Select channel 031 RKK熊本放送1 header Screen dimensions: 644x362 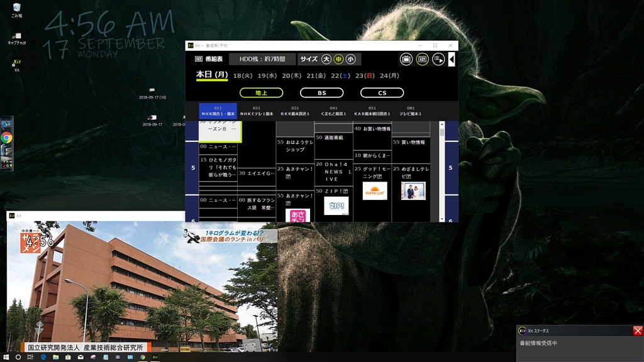pos(295,111)
